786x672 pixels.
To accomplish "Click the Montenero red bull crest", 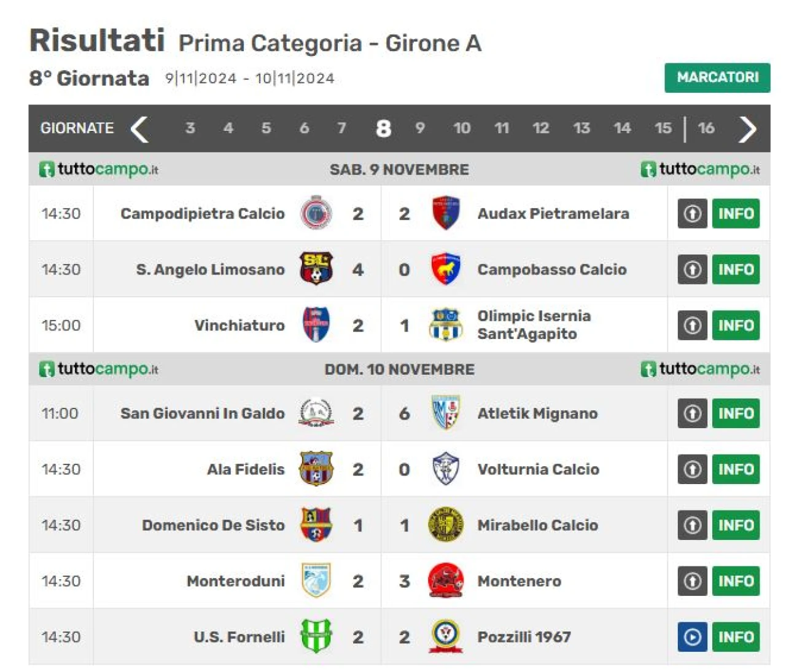I will (445, 580).
